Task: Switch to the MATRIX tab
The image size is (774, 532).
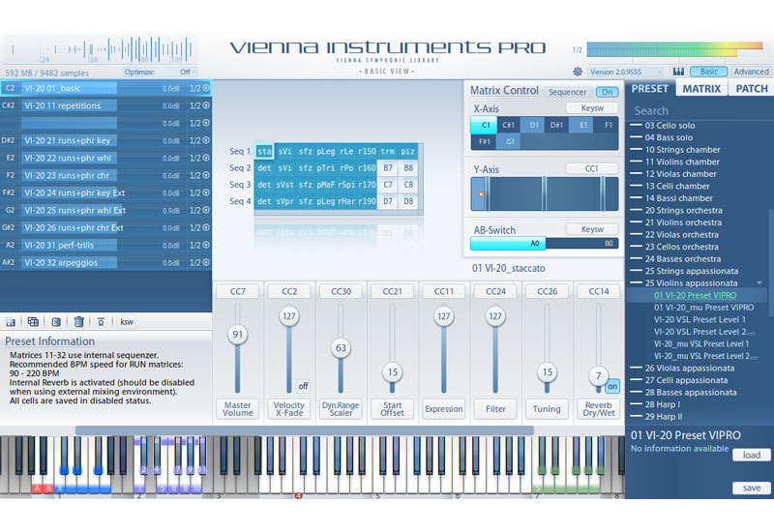Action: [700, 88]
